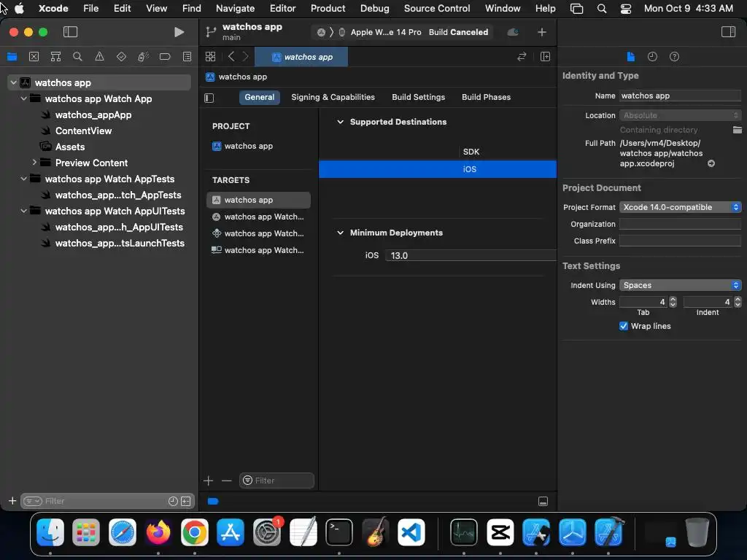
Task: Add a new target with the plus button
Action: 208,481
